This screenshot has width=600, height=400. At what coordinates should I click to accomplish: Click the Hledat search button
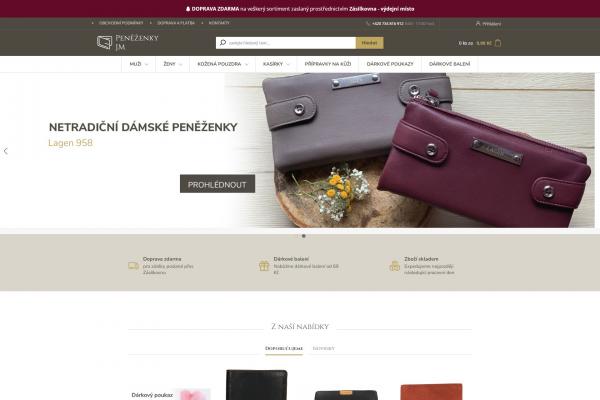[x=369, y=43]
